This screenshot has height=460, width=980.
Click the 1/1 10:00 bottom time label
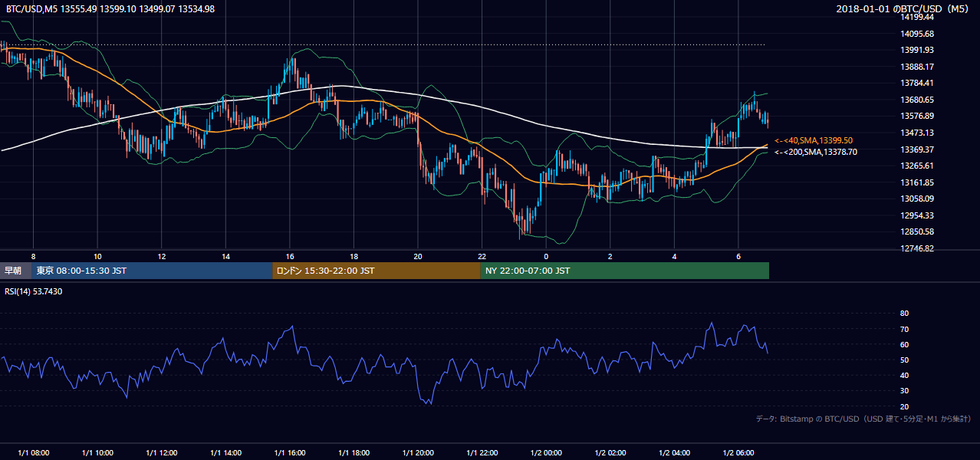[x=97, y=452]
